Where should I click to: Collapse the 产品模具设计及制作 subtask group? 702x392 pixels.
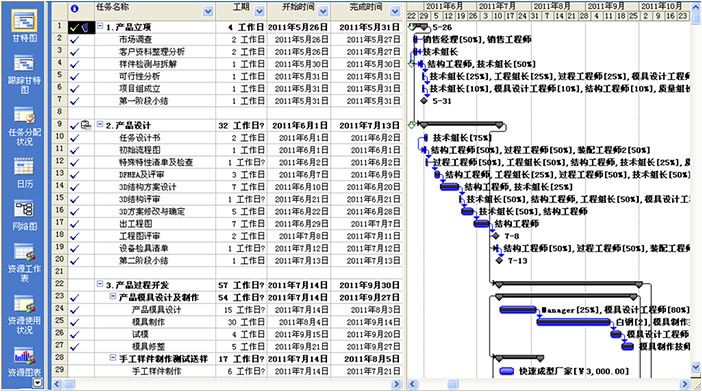pos(113,296)
